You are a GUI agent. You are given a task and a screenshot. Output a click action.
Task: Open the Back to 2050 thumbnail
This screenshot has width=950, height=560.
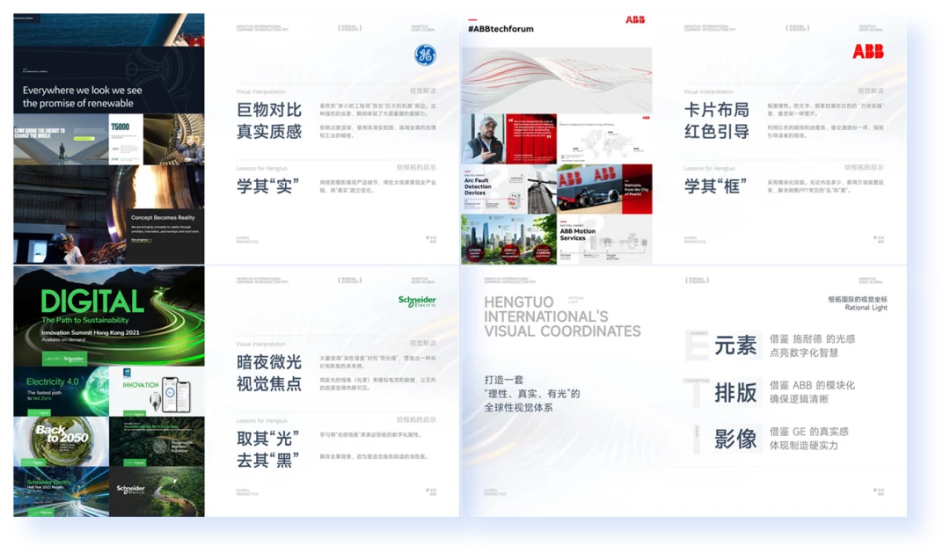click(62, 441)
